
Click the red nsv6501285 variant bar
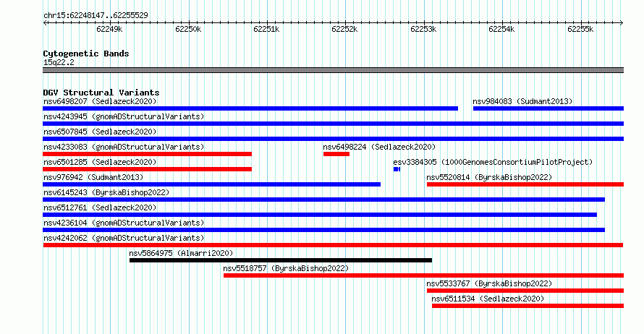[x=147, y=169]
